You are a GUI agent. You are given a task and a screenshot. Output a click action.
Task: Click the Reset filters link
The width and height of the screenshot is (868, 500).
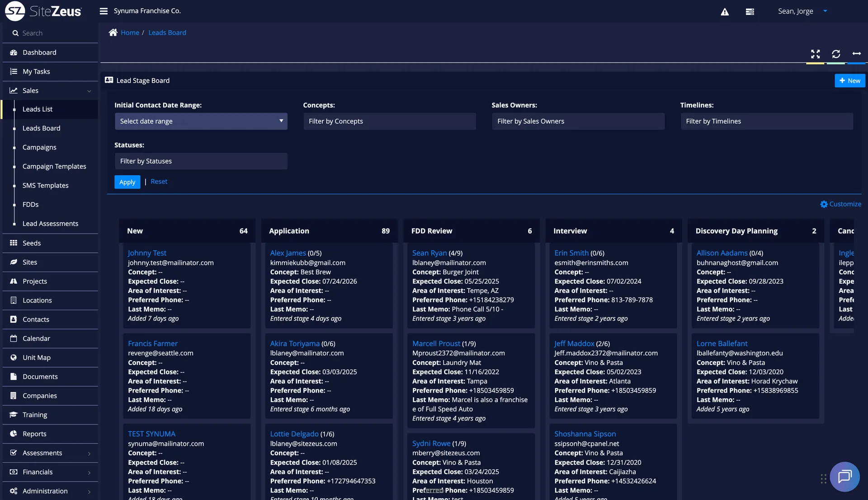pyautogui.click(x=159, y=182)
